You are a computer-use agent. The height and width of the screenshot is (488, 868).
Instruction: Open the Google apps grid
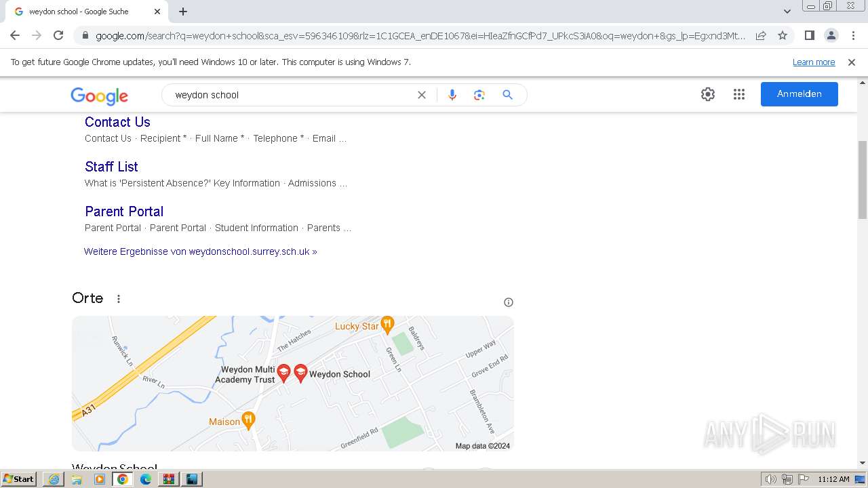click(x=739, y=94)
